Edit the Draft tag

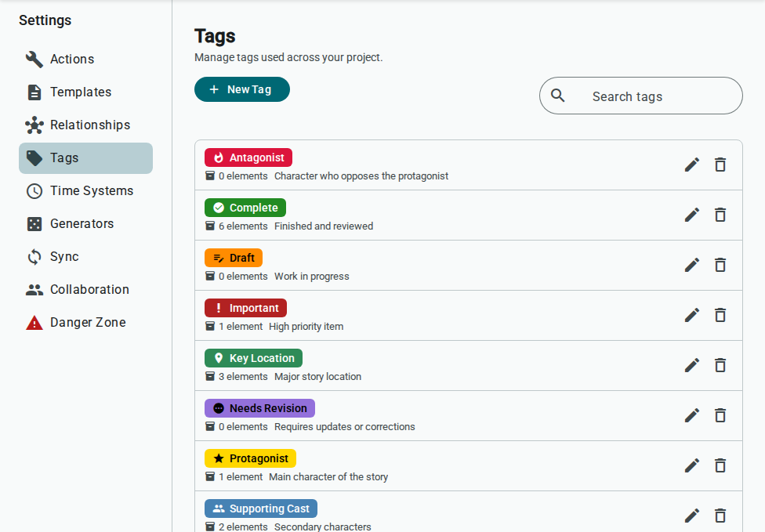click(692, 266)
